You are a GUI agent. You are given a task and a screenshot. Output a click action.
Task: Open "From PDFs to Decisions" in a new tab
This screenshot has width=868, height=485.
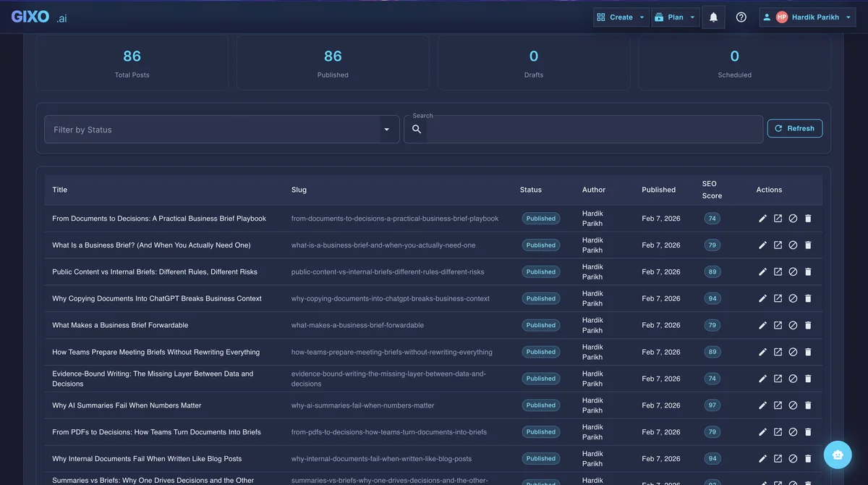(x=777, y=431)
